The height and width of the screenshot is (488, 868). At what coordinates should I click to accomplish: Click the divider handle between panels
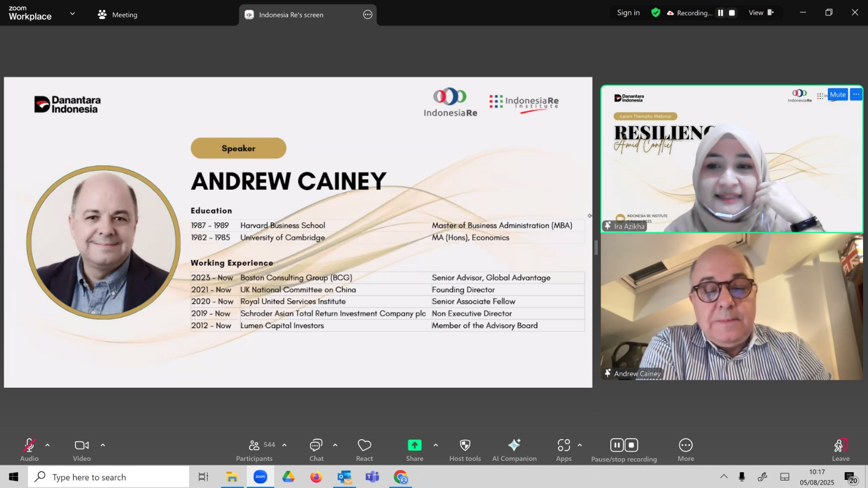(596, 248)
